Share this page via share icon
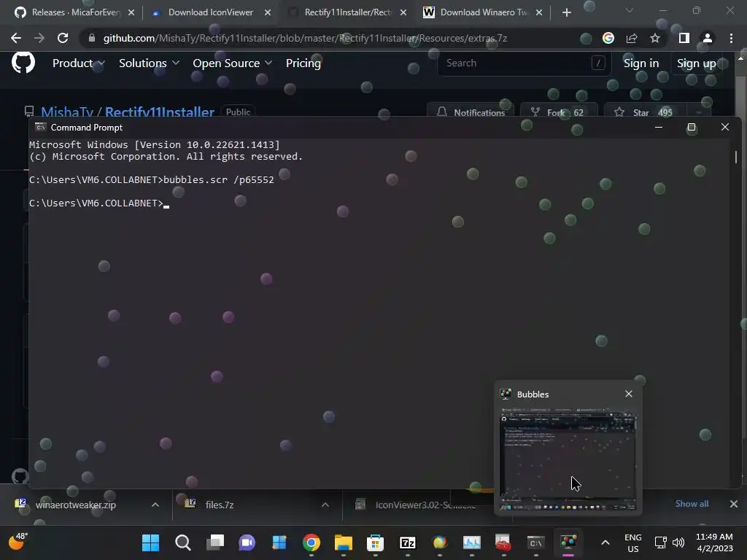 [x=632, y=38]
